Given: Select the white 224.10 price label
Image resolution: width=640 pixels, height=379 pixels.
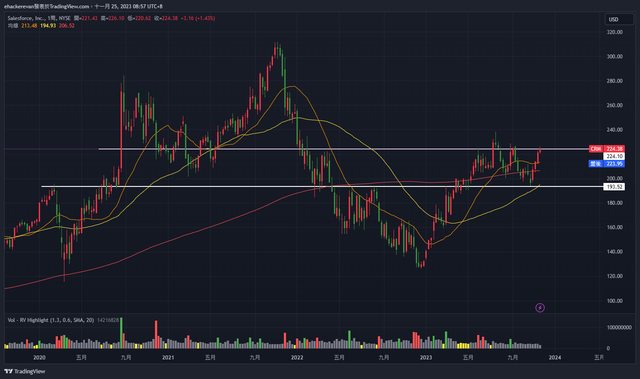Looking at the screenshot, I should click(614, 156).
